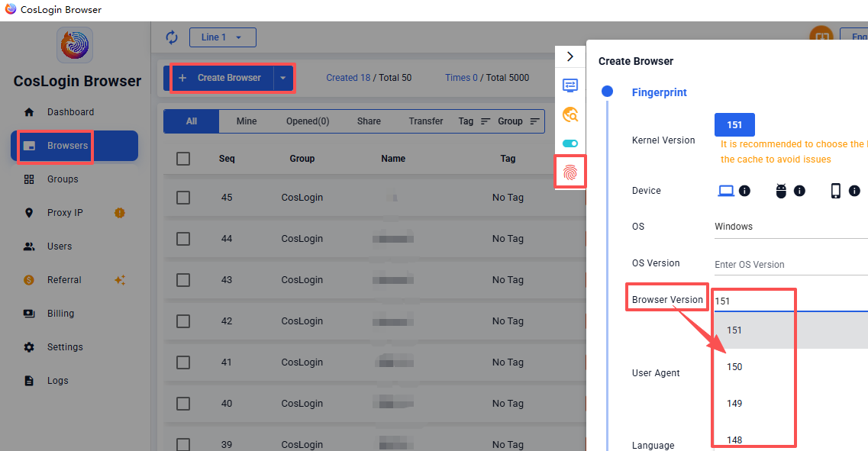Open the Tag filter dropdown
Screen dimensions: 868x451
[x=474, y=121]
